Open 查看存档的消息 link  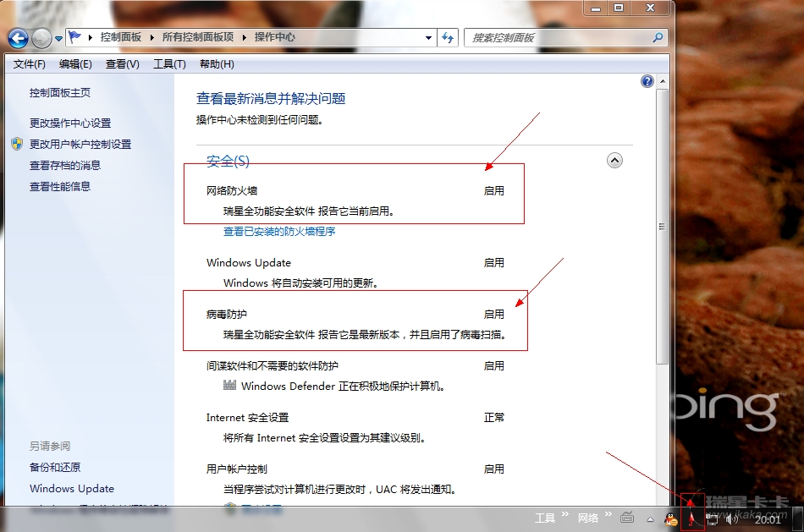tap(65, 165)
